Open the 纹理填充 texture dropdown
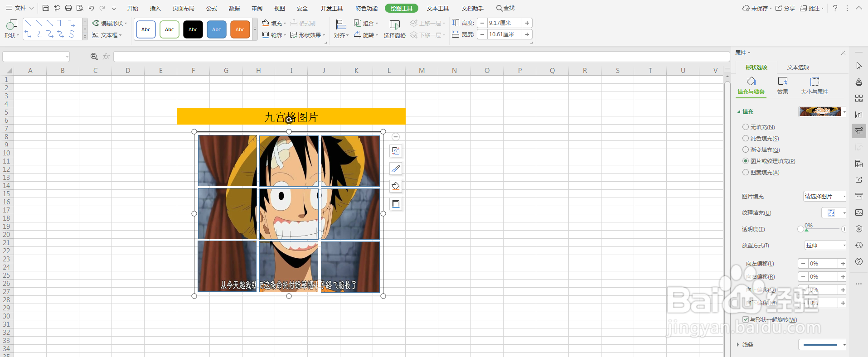Screen dimensions: 868x357 834,213
